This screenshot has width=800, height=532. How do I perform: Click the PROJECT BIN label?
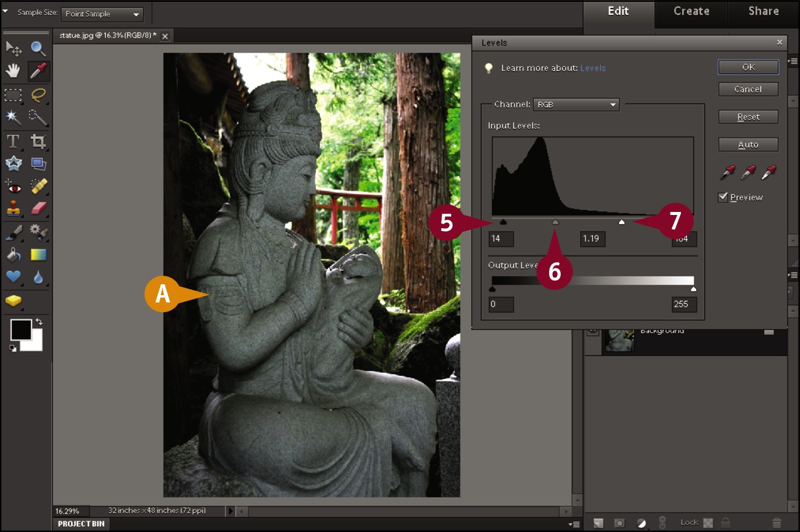[81, 523]
